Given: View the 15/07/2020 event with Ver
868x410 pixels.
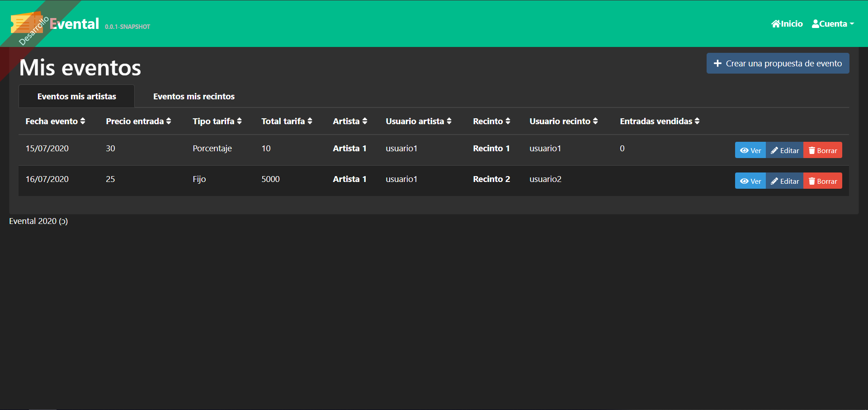Looking at the screenshot, I should [750, 150].
